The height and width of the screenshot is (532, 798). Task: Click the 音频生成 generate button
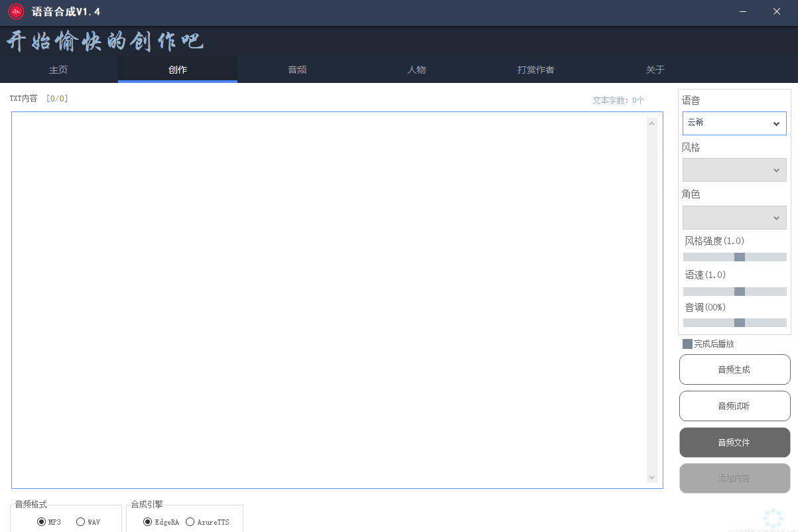click(x=734, y=369)
